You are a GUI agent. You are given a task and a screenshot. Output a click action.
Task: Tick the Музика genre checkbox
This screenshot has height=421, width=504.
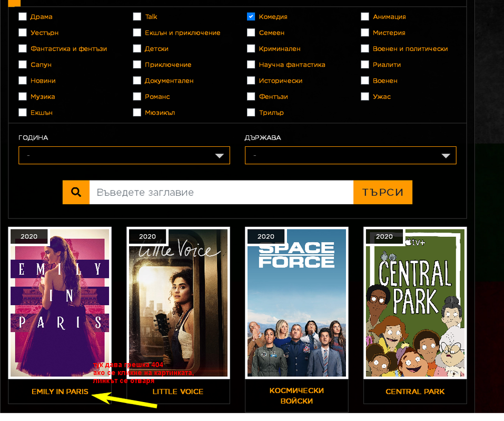pyautogui.click(x=23, y=96)
